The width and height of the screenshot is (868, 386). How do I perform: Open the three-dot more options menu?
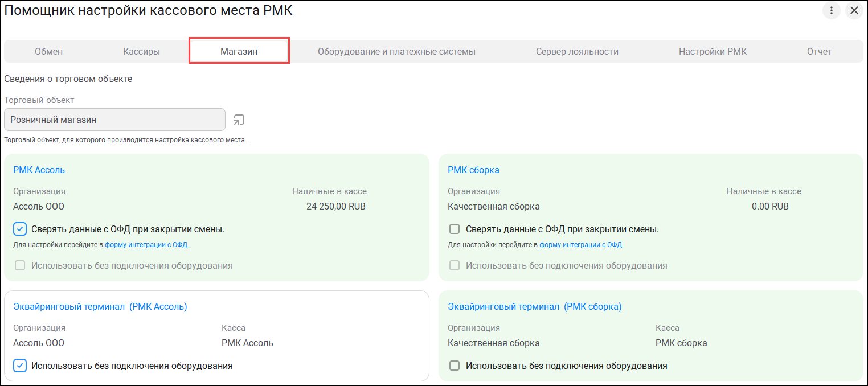point(832,10)
